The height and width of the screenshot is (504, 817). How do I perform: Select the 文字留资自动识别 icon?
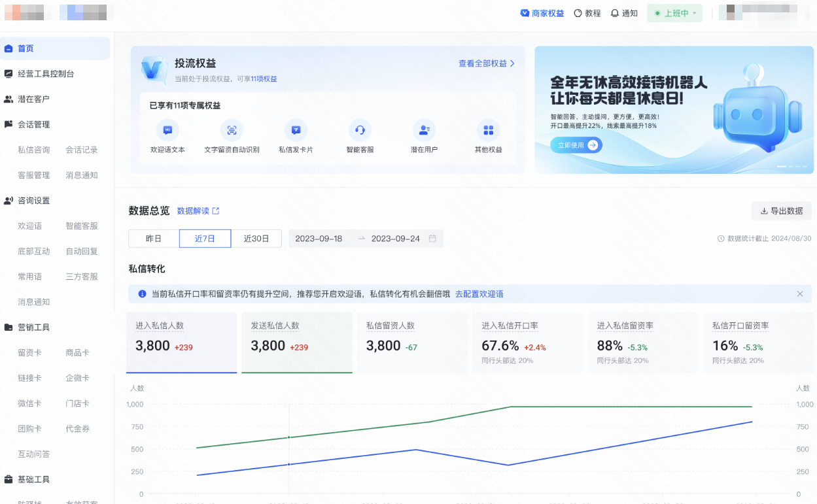[x=232, y=130]
